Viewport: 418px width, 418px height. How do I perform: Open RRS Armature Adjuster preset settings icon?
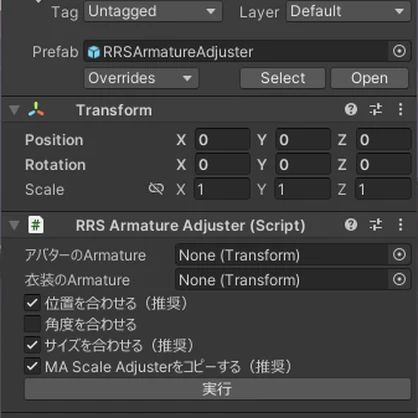pos(376,225)
